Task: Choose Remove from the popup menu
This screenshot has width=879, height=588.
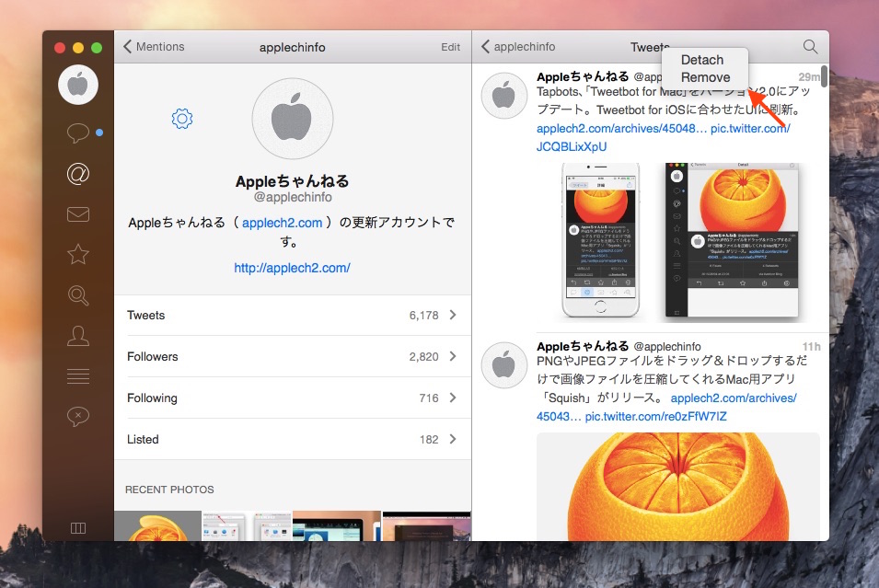Action: [x=705, y=77]
